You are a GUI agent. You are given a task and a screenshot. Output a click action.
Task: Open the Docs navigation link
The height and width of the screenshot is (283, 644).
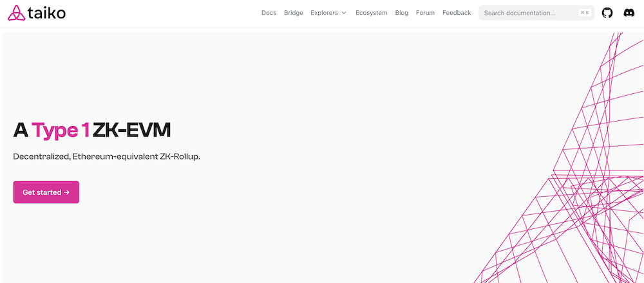pyautogui.click(x=269, y=13)
